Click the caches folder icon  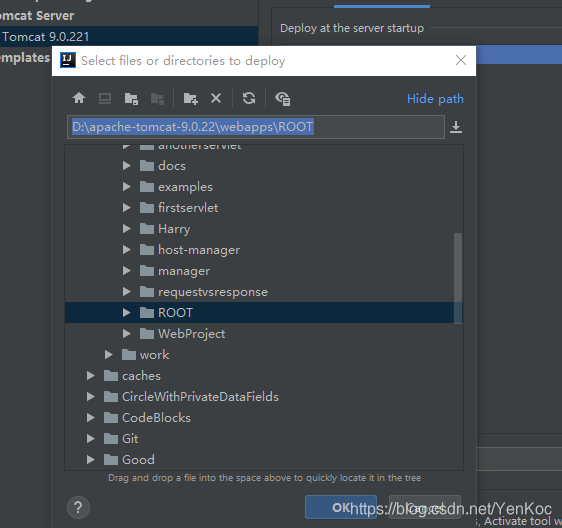click(111, 376)
